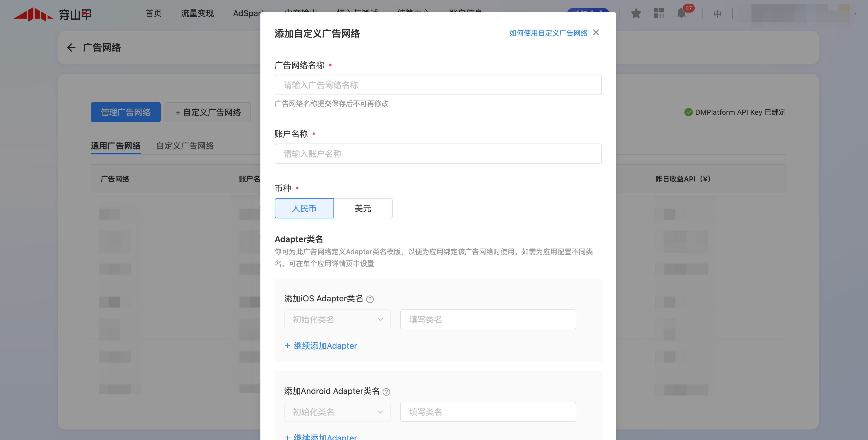The image size is (868, 440).
Task: Click 继续添加Adapter under iOS section
Action: point(321,346)
